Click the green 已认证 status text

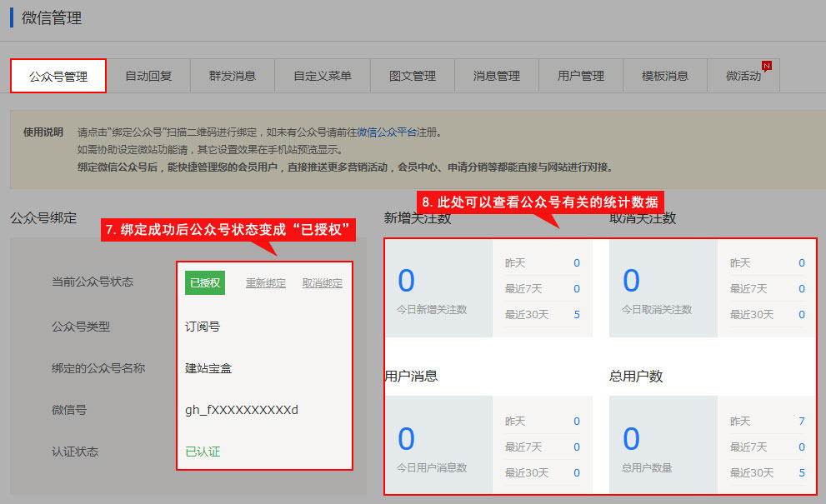203,452
